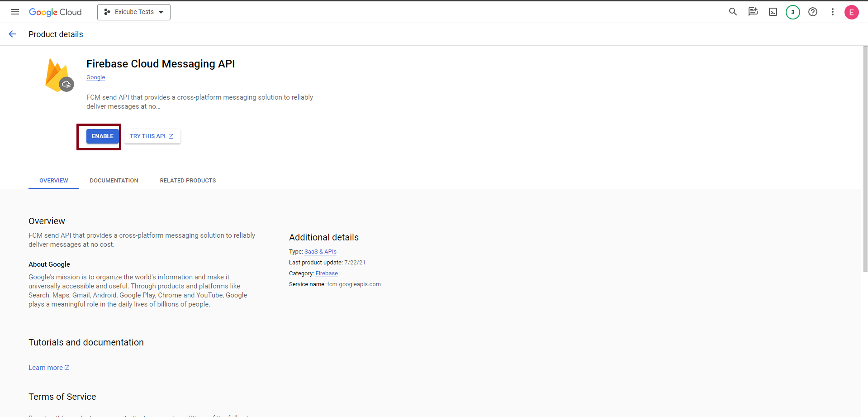The height and width of the screenshot is (417, 868).
Task: Activate the Cloud Shell terminal icon
Action: (773, 12)
